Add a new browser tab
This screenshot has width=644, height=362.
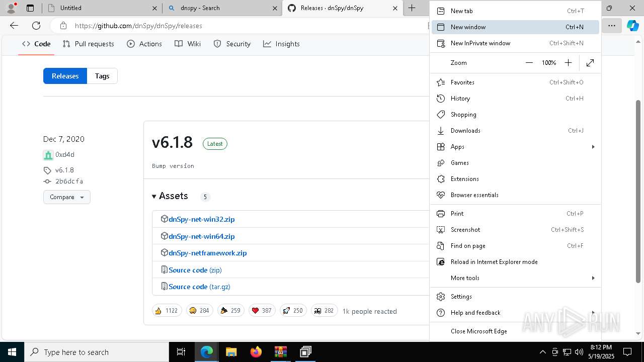pos(412,8)
